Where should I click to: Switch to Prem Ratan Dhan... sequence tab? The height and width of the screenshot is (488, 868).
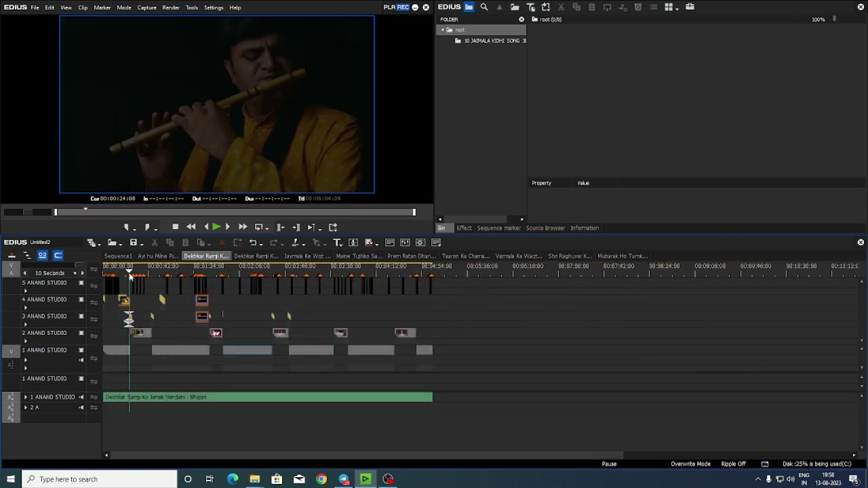click(412, 256)
